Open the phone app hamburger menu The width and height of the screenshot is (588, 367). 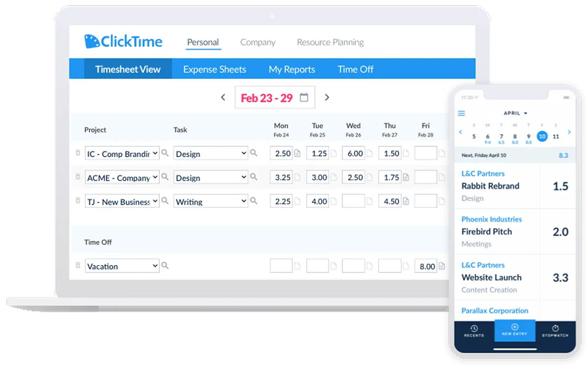461,114
